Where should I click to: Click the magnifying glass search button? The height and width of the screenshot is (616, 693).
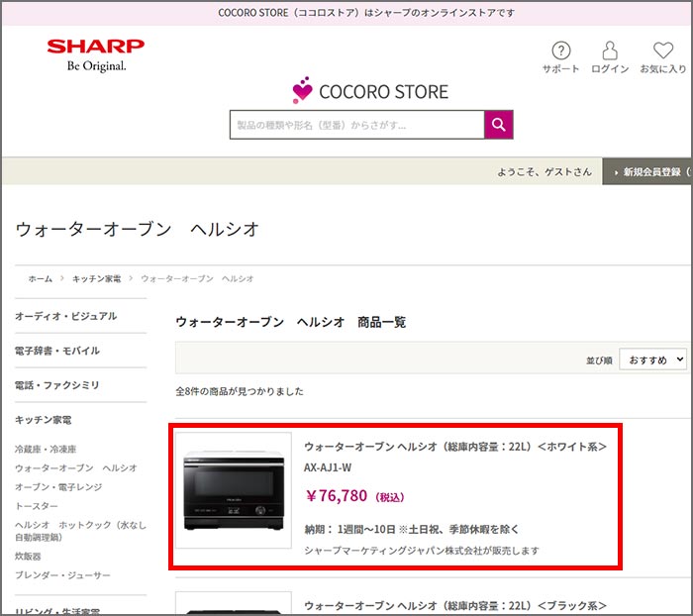pos(499,125)
